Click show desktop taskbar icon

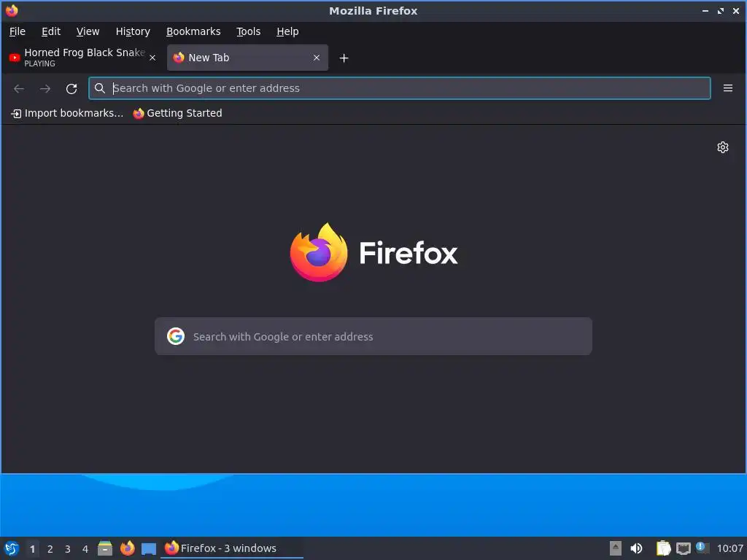point(149,548)
